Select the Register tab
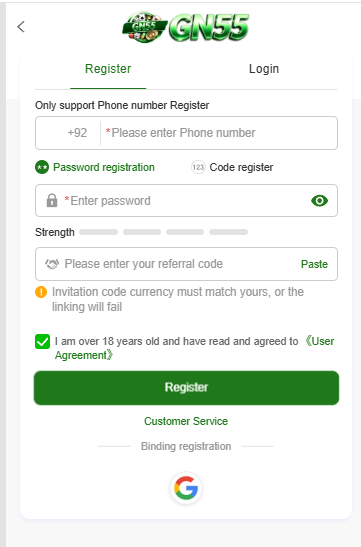Image resolution: width=361 pixels, height=547 pixels. coord(108,69)
